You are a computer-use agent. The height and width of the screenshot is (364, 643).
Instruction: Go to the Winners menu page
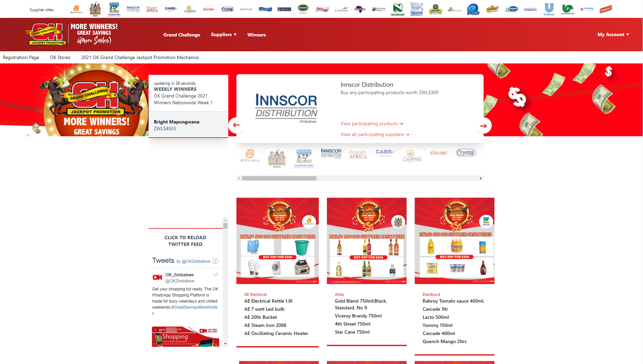pyautogui.click(x=256, y=35)
